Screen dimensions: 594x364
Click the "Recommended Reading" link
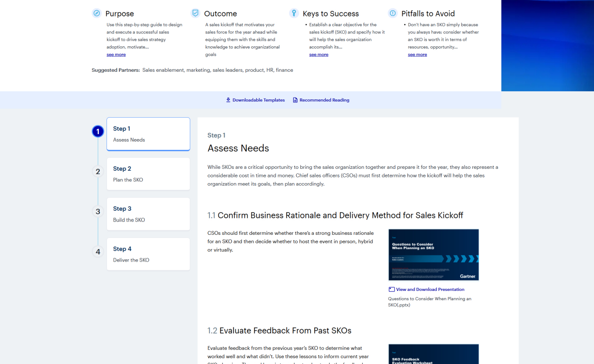click(324, 100)
